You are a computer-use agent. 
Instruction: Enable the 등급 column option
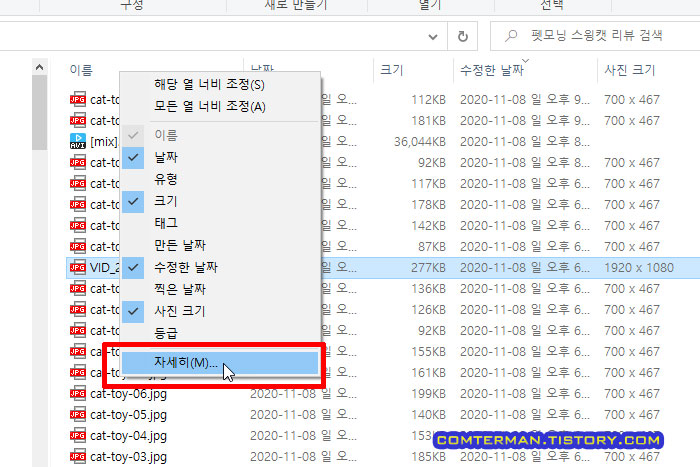221,333
